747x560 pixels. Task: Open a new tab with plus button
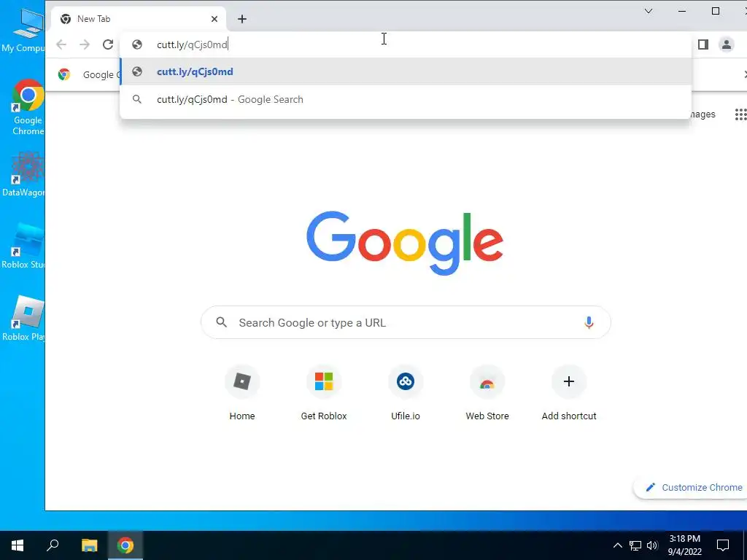(x=242, y=19)
